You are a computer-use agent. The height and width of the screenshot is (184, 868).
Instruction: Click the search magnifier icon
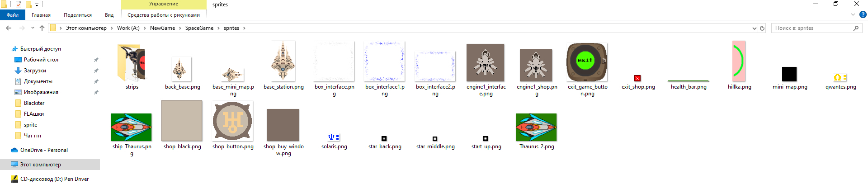point(856,28)
